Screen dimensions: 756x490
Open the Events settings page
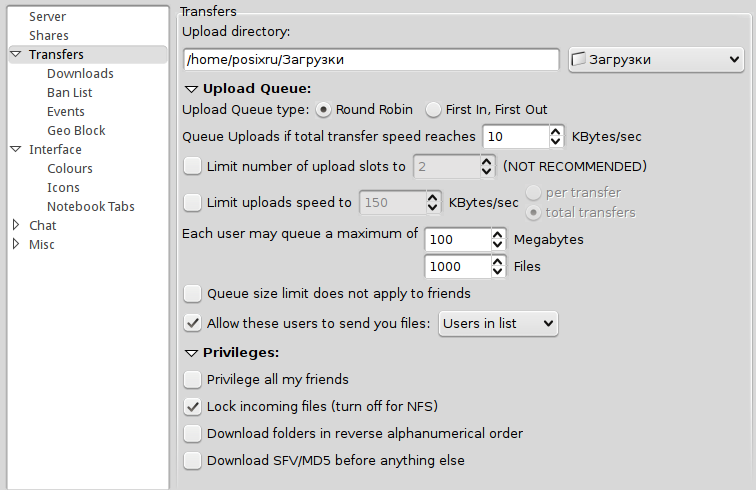point(66,111)
